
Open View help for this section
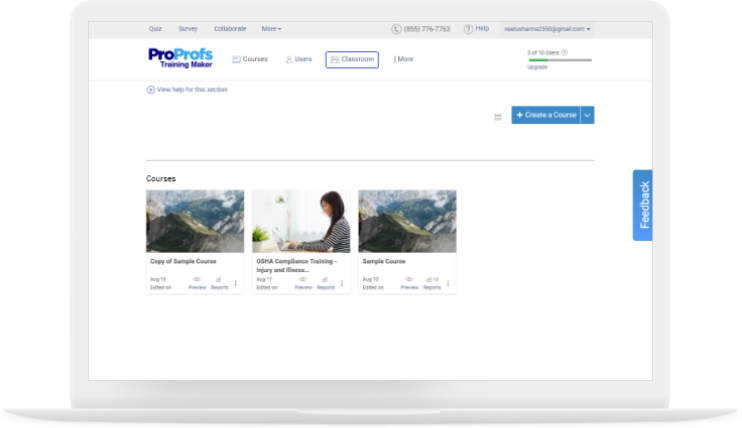click(187, 89)
